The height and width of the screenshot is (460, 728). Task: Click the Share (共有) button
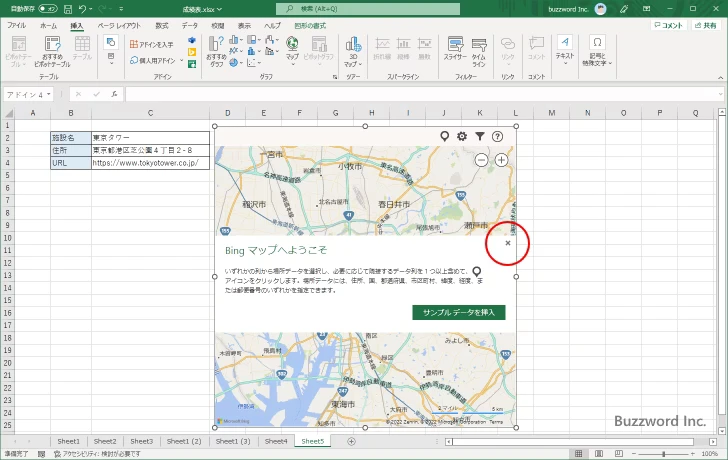pos(706,26)
